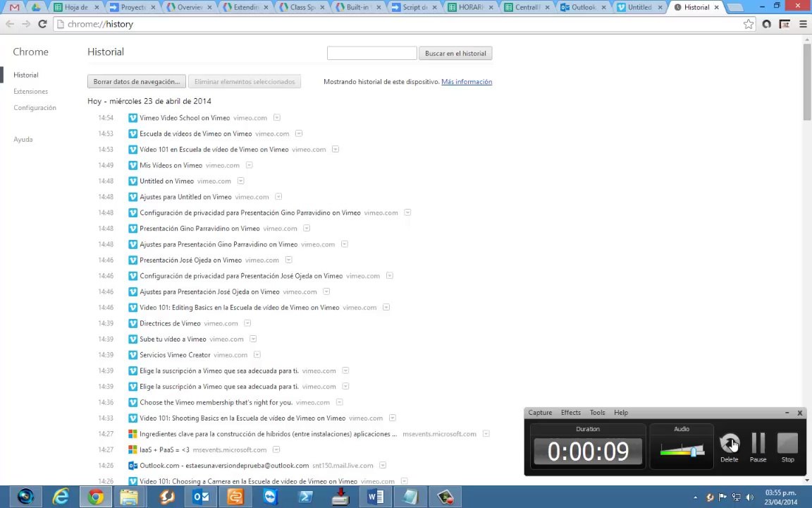Screen dimensions: 812x508
Task: Click the round extension icon beside star
Action: [x=766, y=24]
